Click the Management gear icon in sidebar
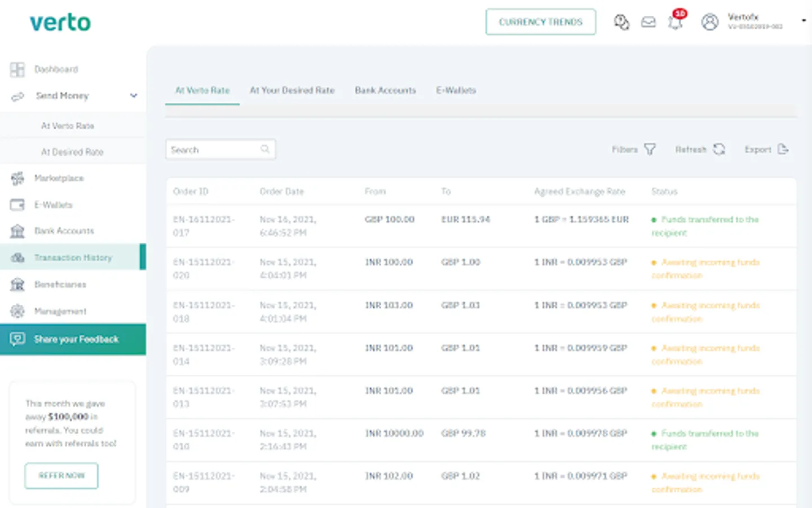Viewport: 812px width, 508px height. [x=17, y=311]
